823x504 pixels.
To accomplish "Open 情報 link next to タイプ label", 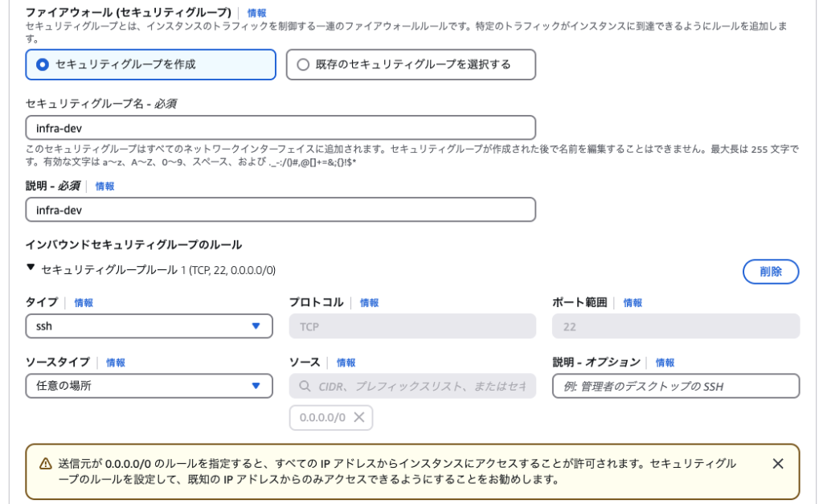I will pyautogui.click(x=84, y=303).
